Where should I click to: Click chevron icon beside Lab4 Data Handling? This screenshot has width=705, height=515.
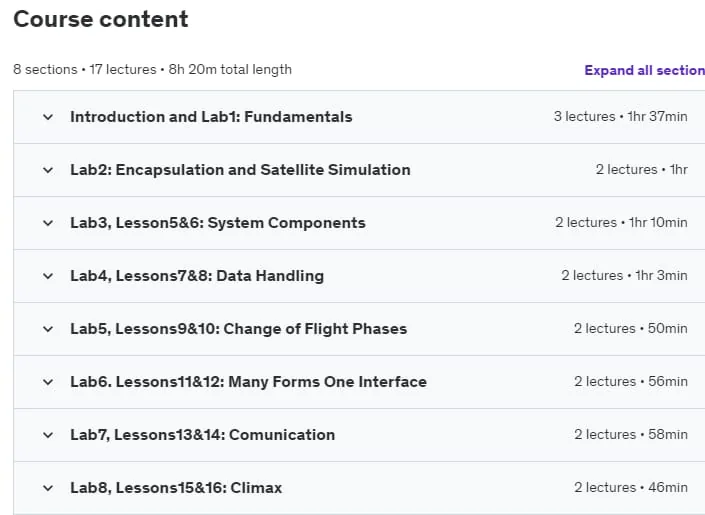(x=48, y=276)
